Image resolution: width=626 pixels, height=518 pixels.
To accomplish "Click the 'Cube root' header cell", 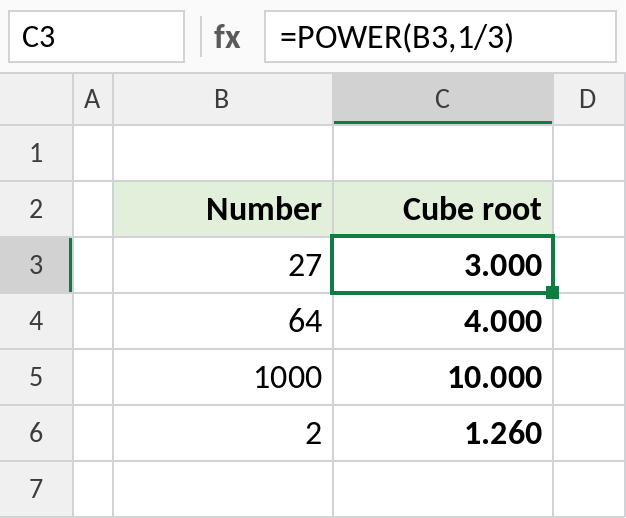I will (x=443, y=209).
